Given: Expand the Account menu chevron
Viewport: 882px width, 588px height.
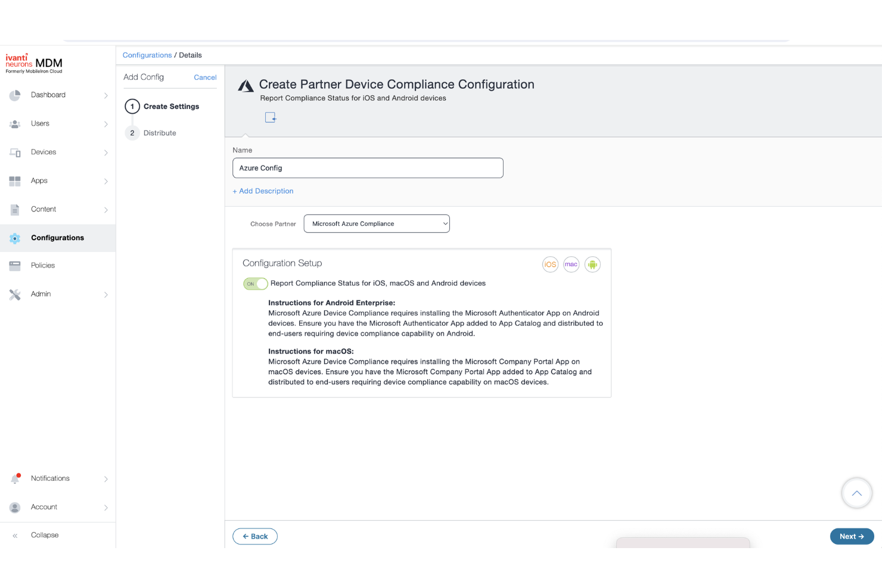Looking at the screenshot, I should coord(106,508).
